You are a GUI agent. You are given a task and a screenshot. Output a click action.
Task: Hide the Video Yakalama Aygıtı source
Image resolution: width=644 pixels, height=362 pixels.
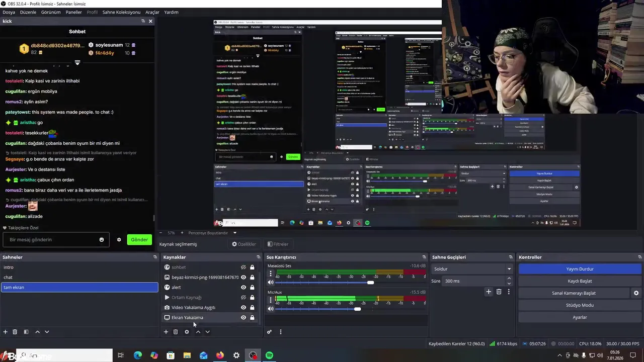point(244,307)
